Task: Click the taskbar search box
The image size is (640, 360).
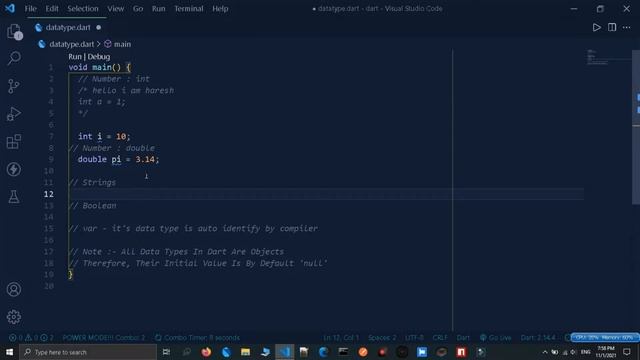Action: pos(88,352)
